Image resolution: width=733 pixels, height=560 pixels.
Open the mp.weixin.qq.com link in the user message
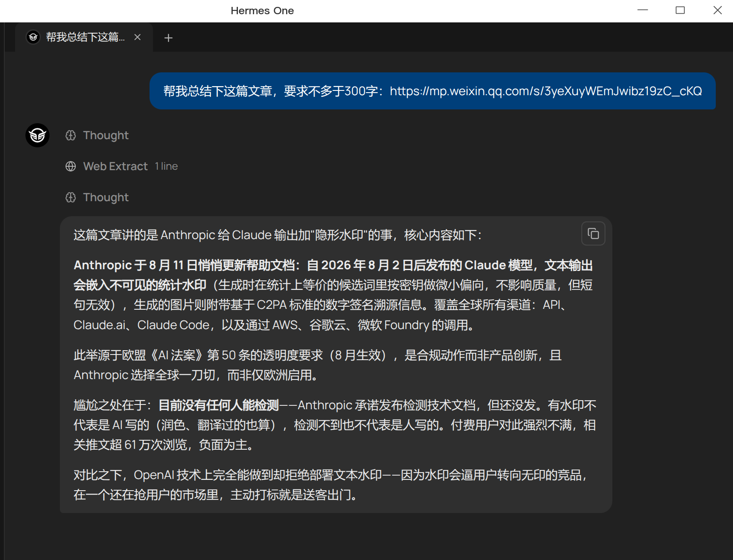point(546,91)
